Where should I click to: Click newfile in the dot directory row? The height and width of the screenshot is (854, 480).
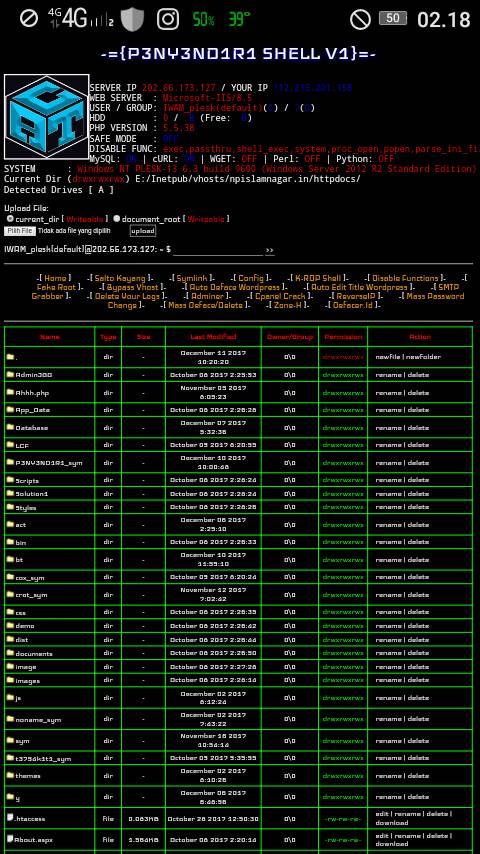pyautogui.click(x=388, y=357)
